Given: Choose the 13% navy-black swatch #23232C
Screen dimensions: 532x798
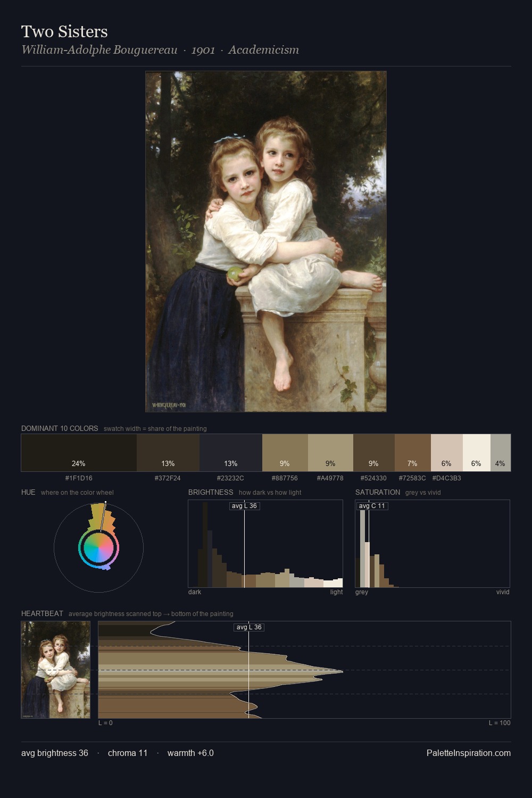Looking at the screenshot, I should click(x=231, y=453).
